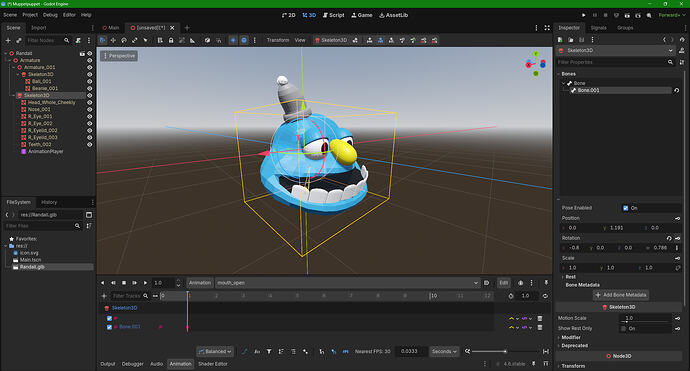This screenshot has height=371, width=690.
Task: Open the Project menu
Action: [30, 15]
